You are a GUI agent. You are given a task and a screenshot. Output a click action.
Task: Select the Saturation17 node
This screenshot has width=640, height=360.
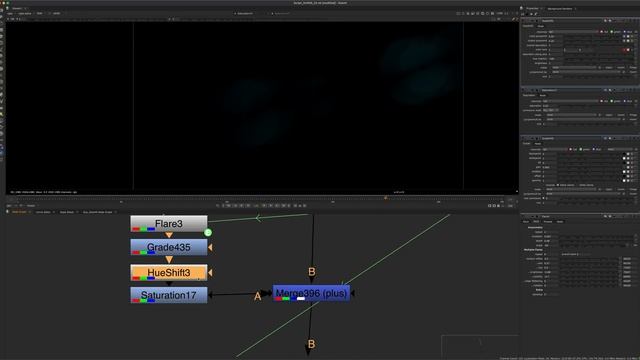pos(169,295)
